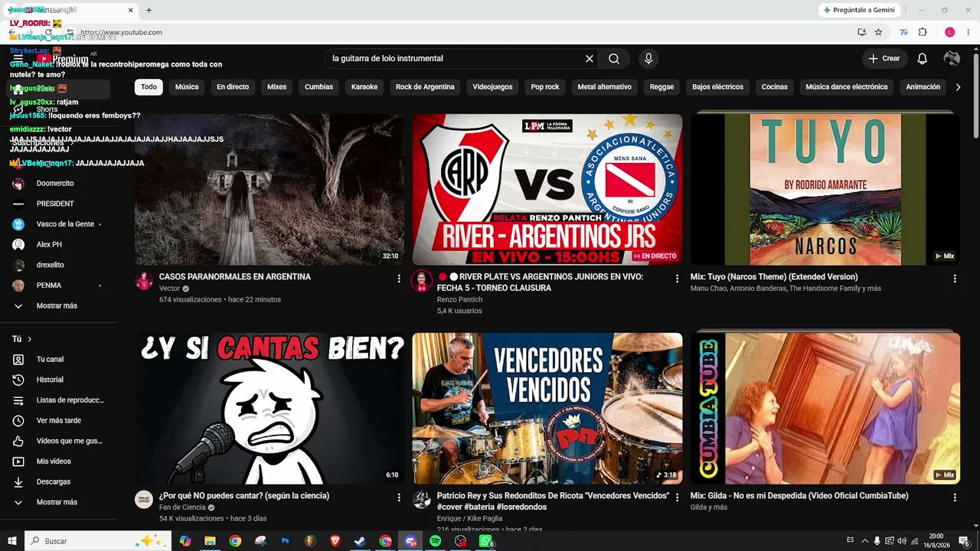Open three-dot menu for River Plate vs Argentinos video

677,279
